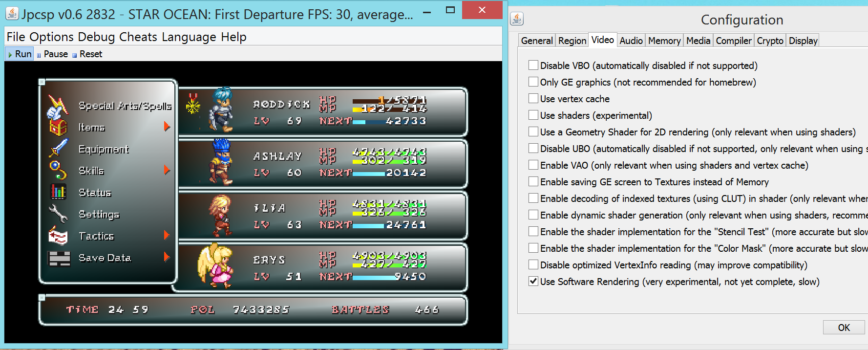The width and height of the screenshot is (868, 350).
Task: Open the Tactics scroll icon
Action: [58, 236]
